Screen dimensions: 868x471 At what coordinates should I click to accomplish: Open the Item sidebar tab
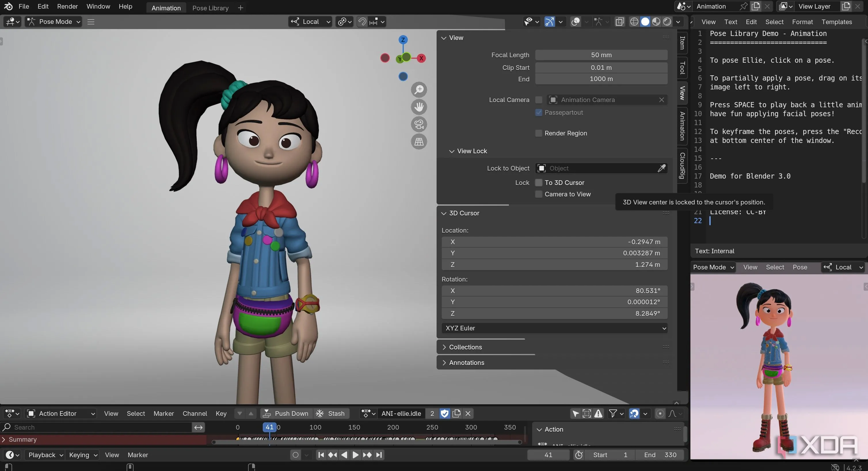click(682, 43)
